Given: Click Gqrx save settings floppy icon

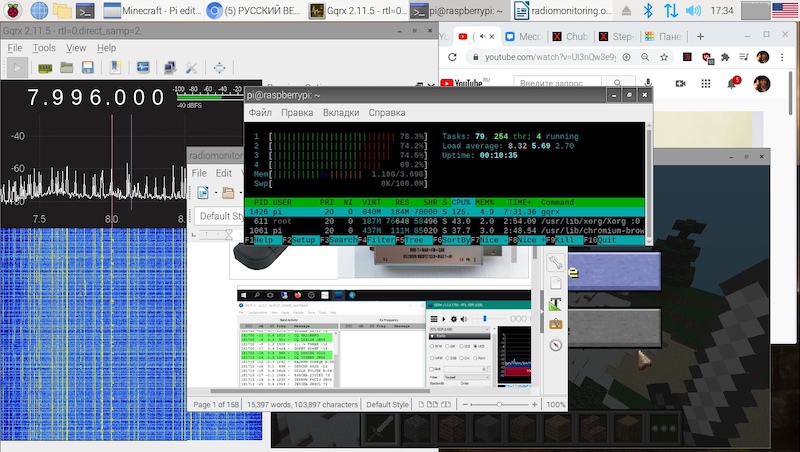Looking at the screenshot, I should pyautogui.click(x=88, y=68).
